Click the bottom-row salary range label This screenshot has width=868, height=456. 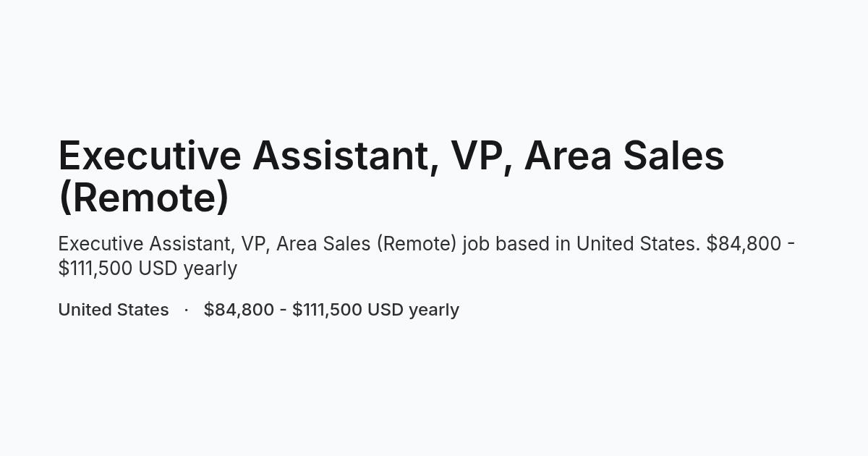point(331,310)
